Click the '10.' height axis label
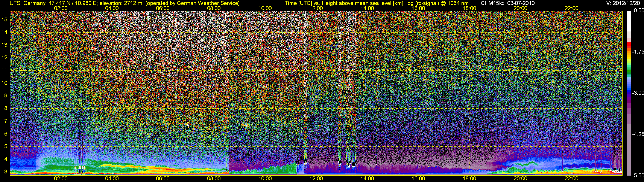The height and width of the screenshot is (182, 644). pyautogui.click(x=5, y=83)
